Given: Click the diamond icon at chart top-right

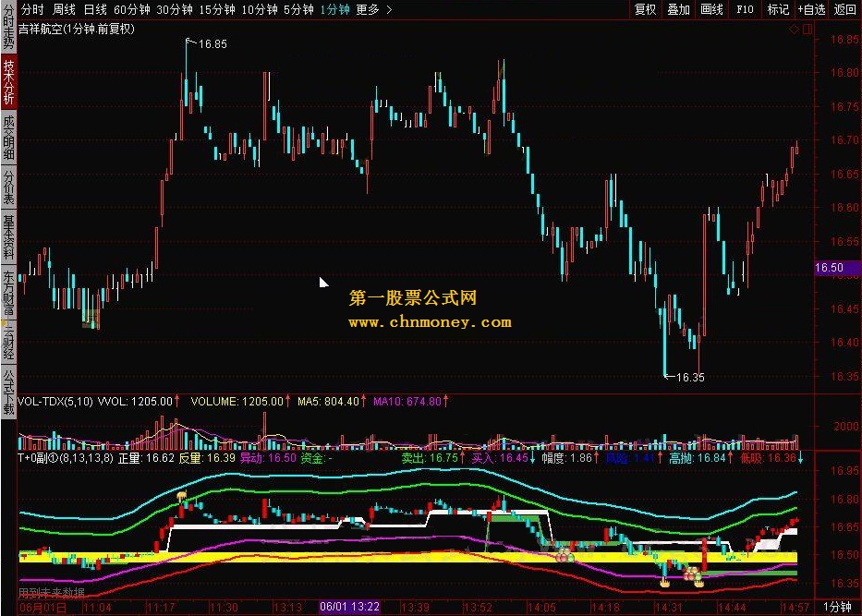Looking at the screenshot, I should (795, 30).
